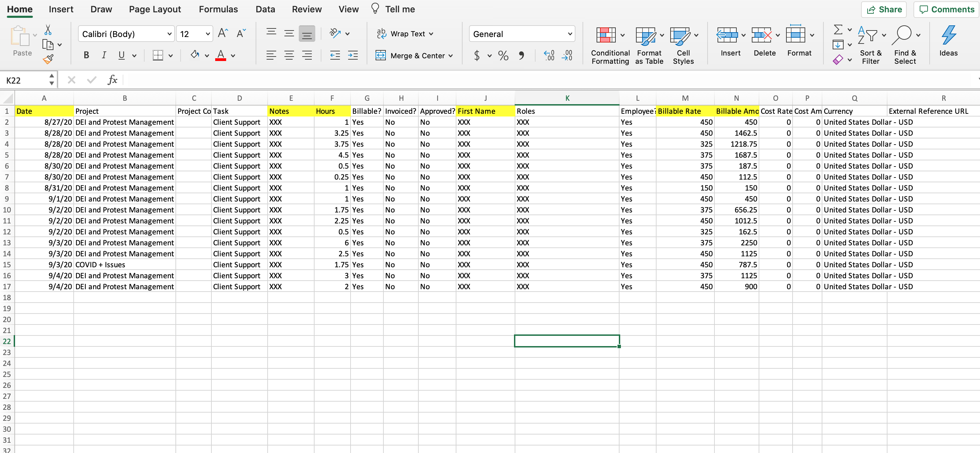980x453 pixels.
Task: Toggle center horizontal alignment
Action: click(289, 56)
